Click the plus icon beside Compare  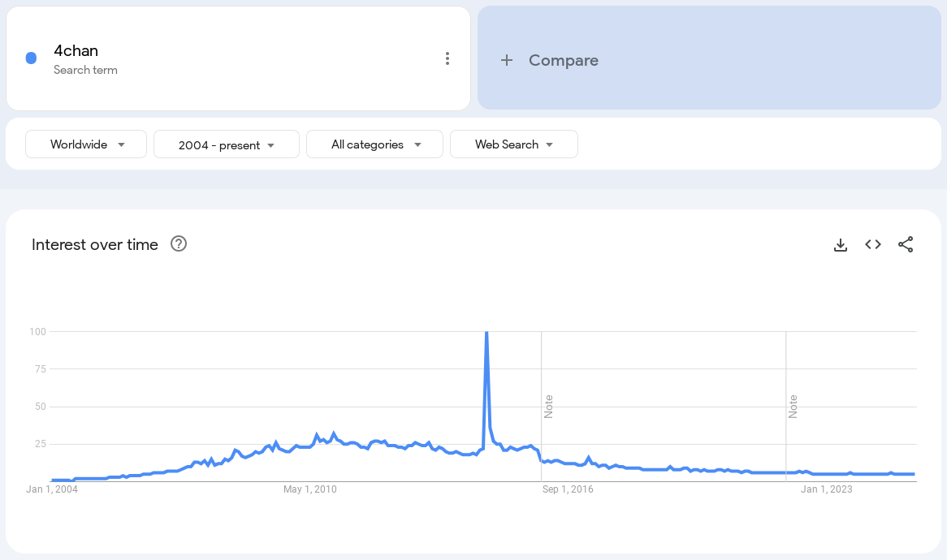point(507,60)
